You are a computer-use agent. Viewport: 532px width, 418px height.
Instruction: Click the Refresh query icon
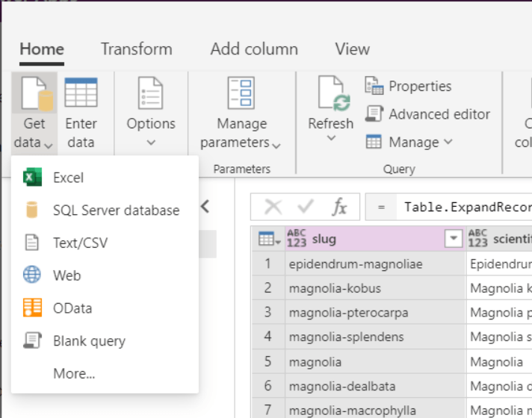(x=330, y=94)
